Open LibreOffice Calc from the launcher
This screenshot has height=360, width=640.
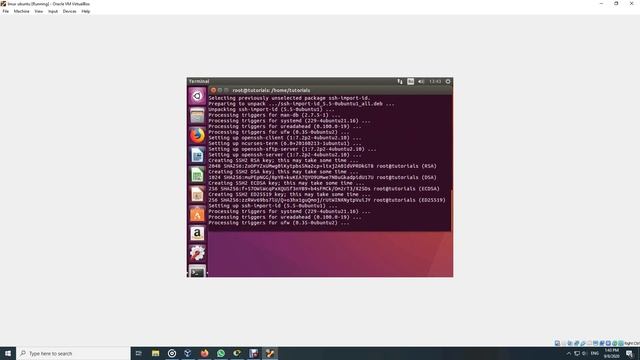[197, 175]
